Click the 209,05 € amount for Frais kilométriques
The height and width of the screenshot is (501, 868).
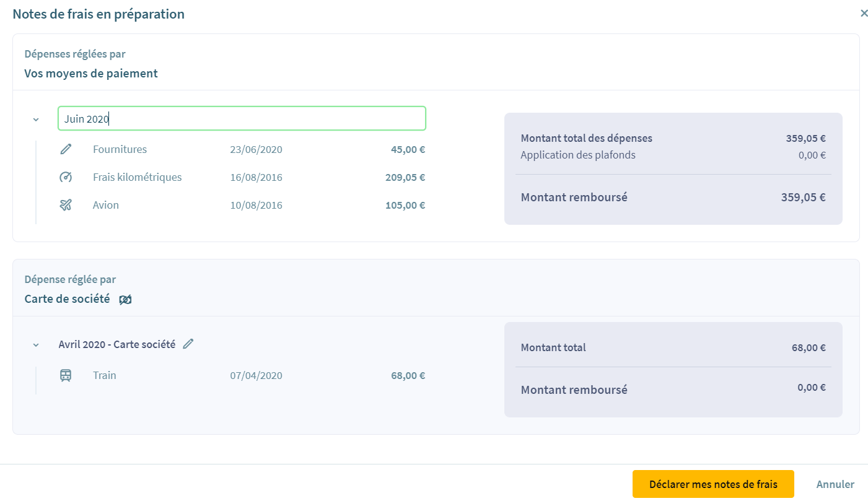405,177
